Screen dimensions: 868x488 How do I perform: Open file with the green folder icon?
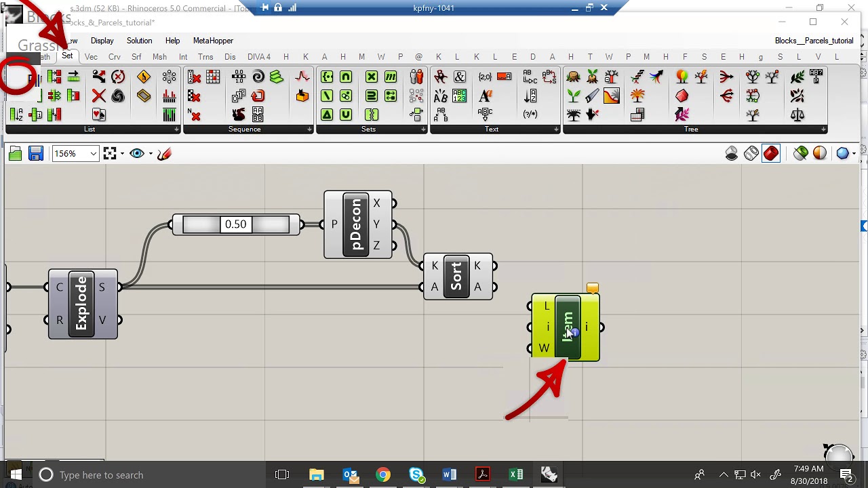click(x=16, y=154)
